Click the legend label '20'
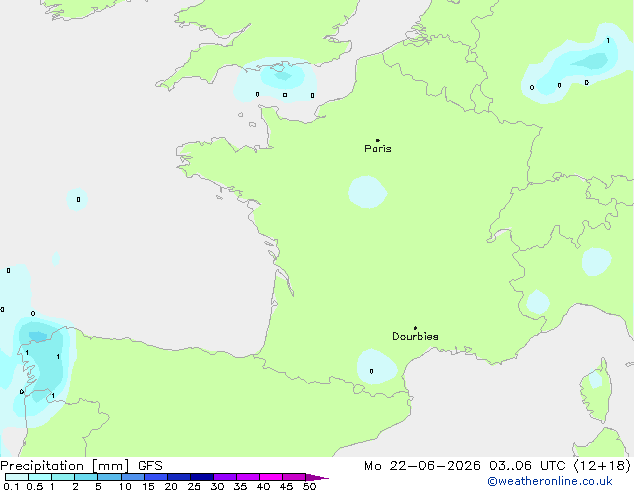The image size is (634, 490). pos(171,486)
